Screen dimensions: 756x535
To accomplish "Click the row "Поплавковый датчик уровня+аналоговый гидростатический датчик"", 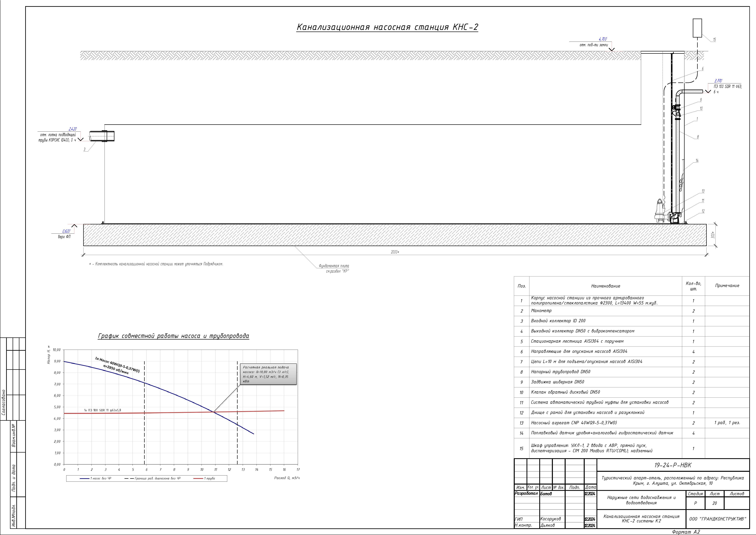I will [632, 433].
